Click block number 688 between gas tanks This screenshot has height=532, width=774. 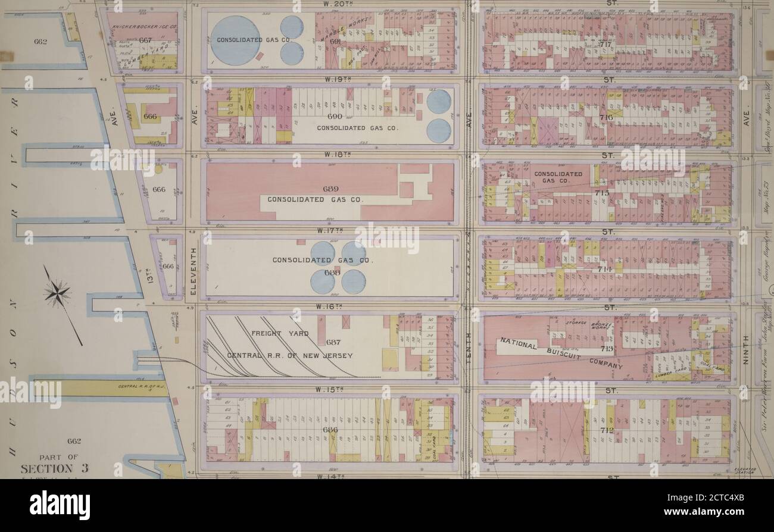332,272
